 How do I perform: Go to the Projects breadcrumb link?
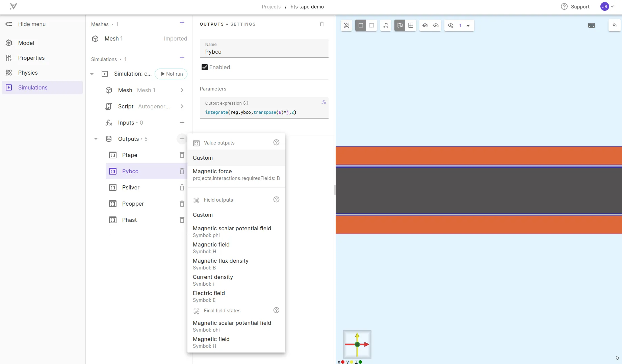pyautogui.click(x=271, y=7)
